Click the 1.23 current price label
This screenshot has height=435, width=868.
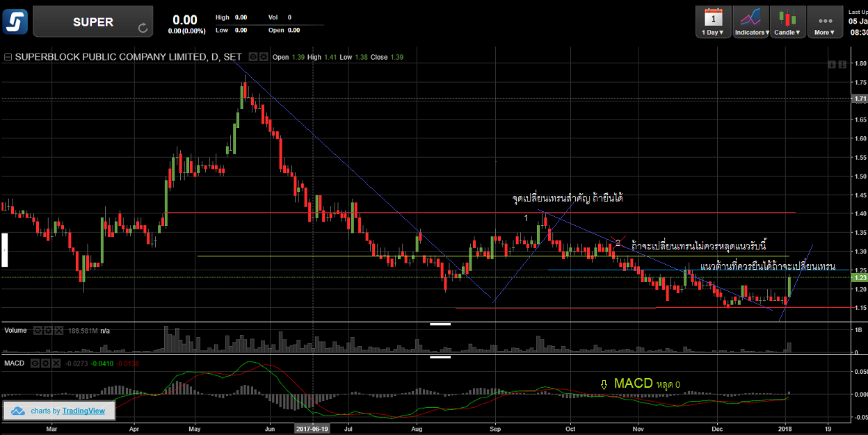tap(860, 277)
